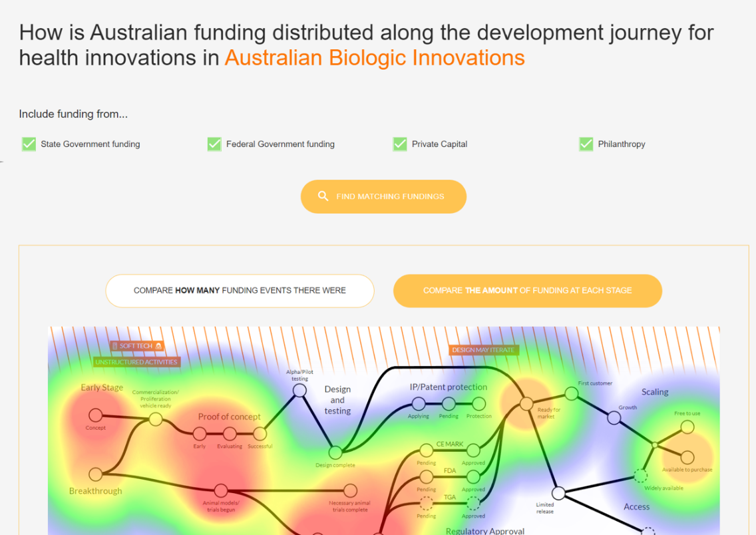Click the IP Protection node
The width and height of the screenshot is (756, 535).
pyautogui.click(x=478, y=403)
